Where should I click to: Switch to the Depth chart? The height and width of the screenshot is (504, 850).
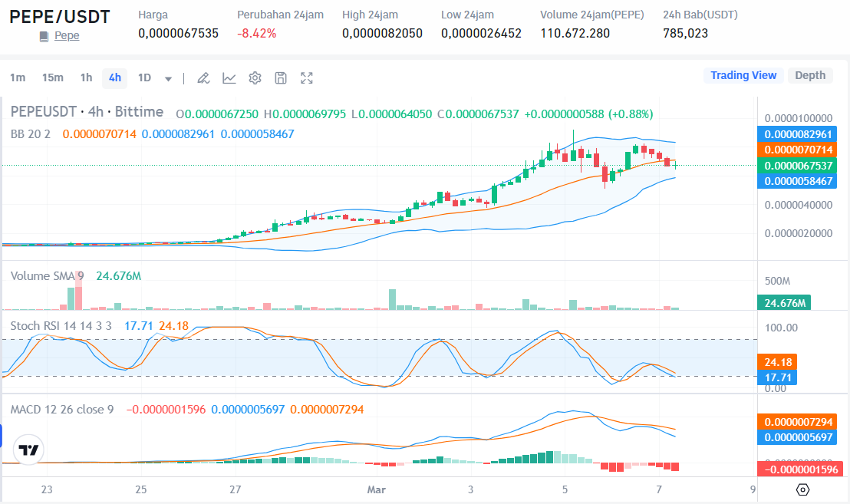pyautogui.click(x=810, y=75)
